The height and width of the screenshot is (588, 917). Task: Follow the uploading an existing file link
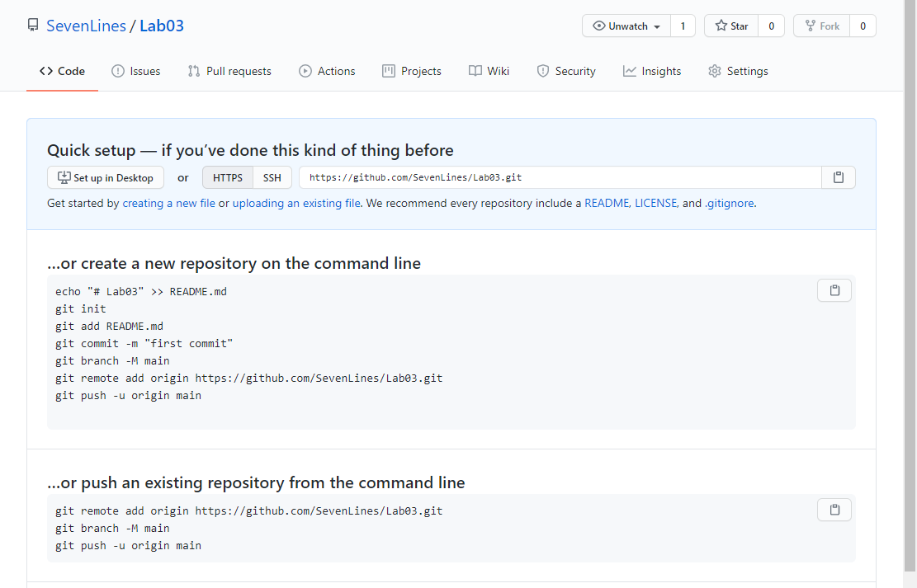(x=296, y=204)
